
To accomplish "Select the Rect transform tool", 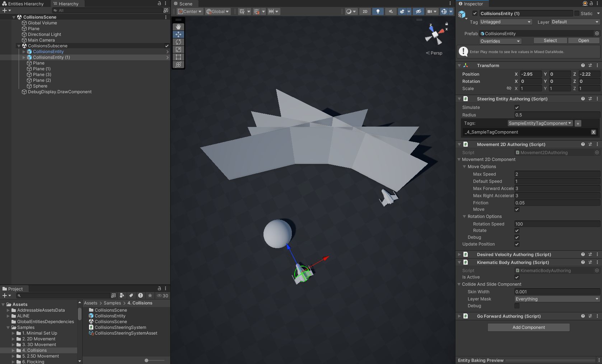I will [x=178, y=57].
